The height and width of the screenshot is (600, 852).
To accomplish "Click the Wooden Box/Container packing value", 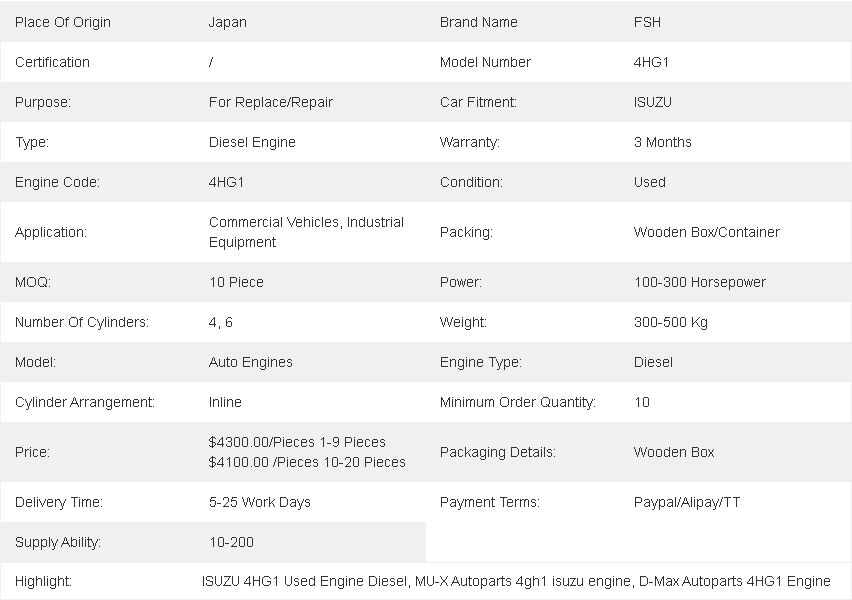I will pyautogui.click(x=706, y=232).
